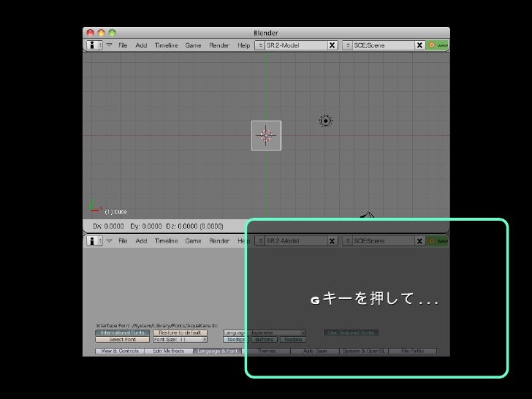Click Select Font button
Viewport: 532px width, 399px height.
[123, 340]
